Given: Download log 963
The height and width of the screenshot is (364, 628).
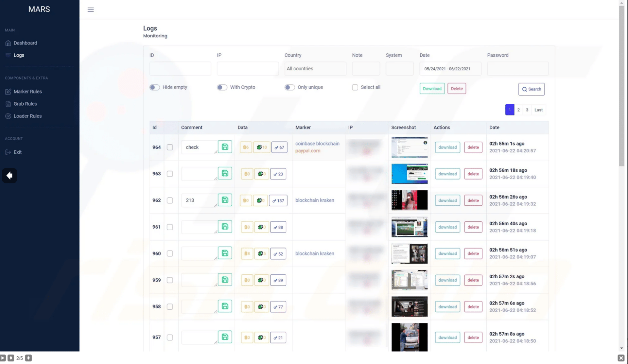Looking at the screenshot, I should pos(447,174).
